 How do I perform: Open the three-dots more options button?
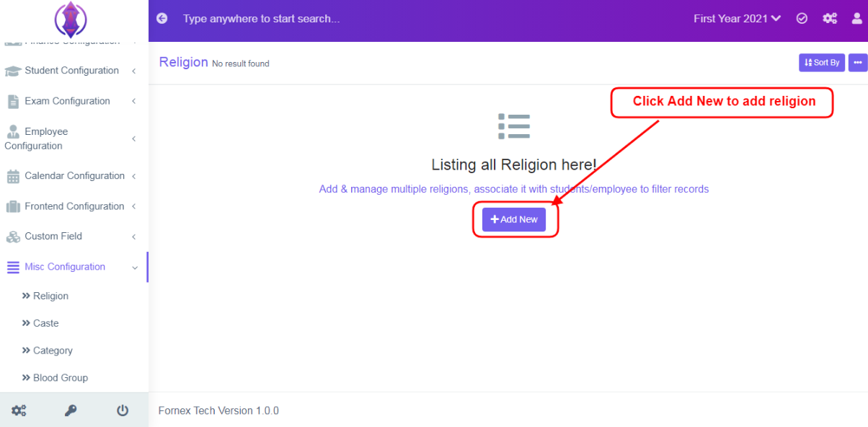[857, 63]
